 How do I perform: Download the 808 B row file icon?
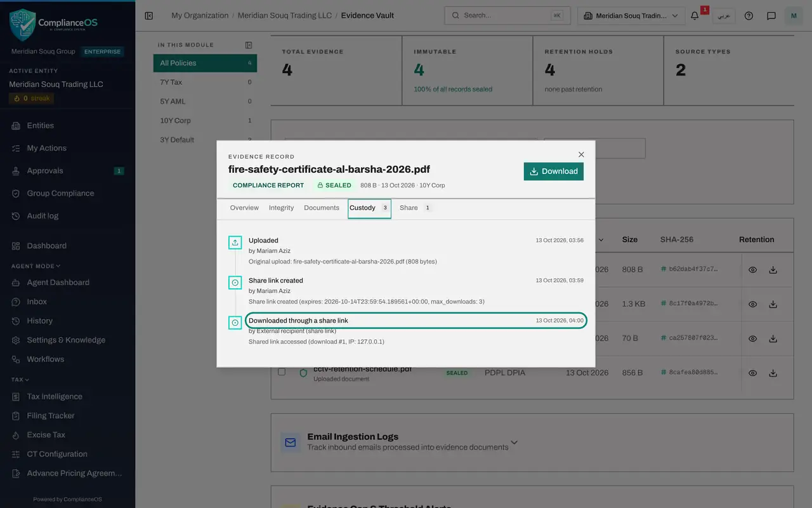773,270
